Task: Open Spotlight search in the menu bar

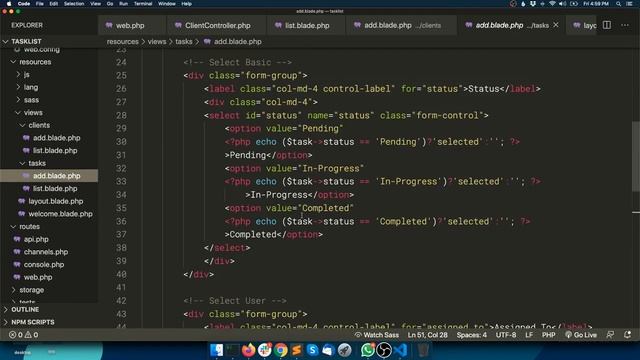Action: coord(619,4)
